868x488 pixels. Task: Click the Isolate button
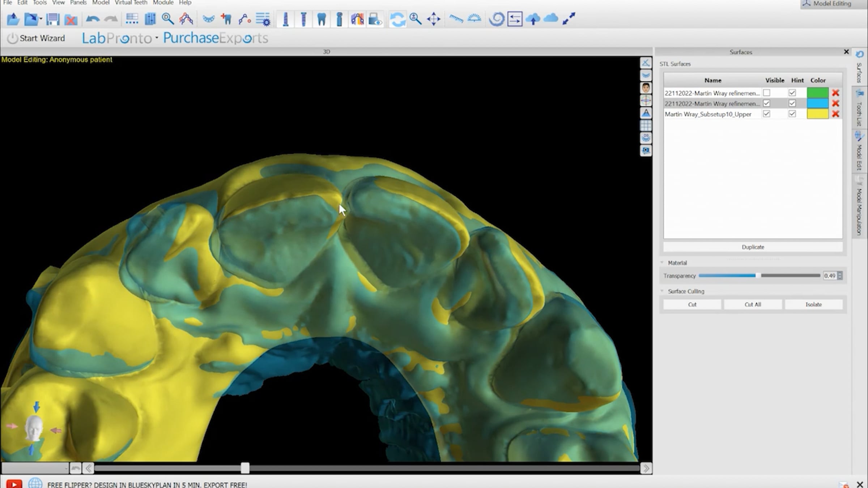click(x=814, y=305)
